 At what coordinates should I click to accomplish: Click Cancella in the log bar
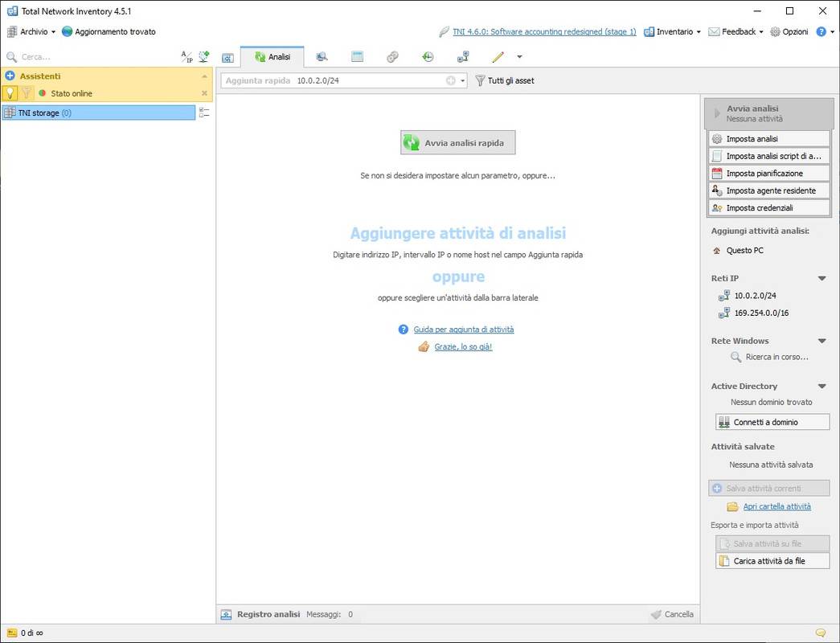(x=672, y=615)
